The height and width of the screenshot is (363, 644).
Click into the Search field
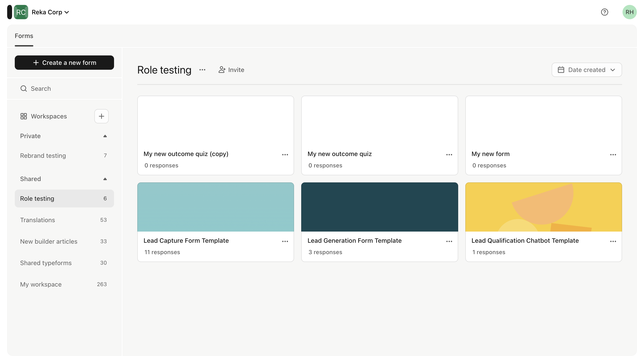64,89
